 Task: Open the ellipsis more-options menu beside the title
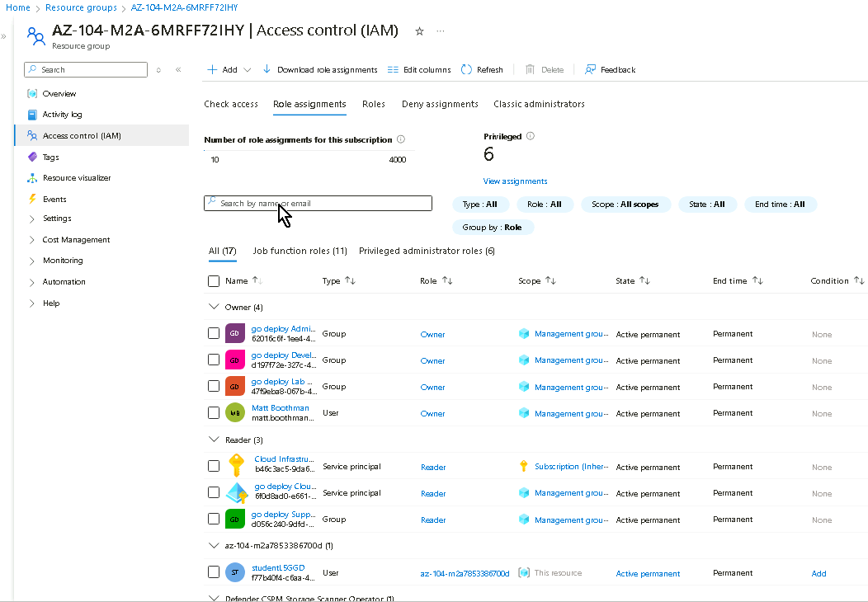pos(440,31)
